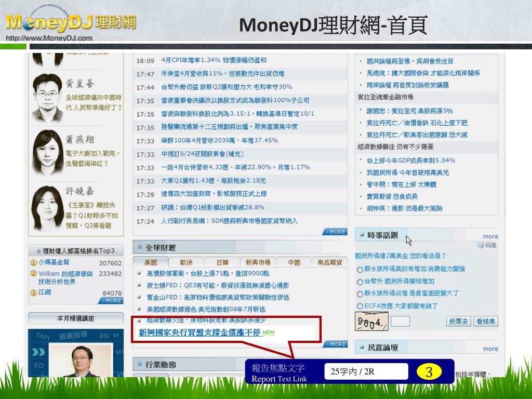Open 國共論壇將登場，吳胡會受注目

[x=410, y=61]
